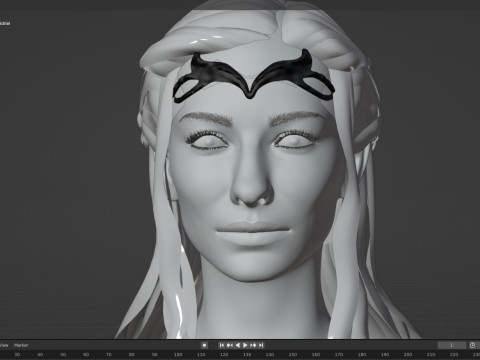Screen dimensions: 480x360
Task: Click frame 200 on the timeline ruler
Action: pyautogui.click(x=408, y=355)
